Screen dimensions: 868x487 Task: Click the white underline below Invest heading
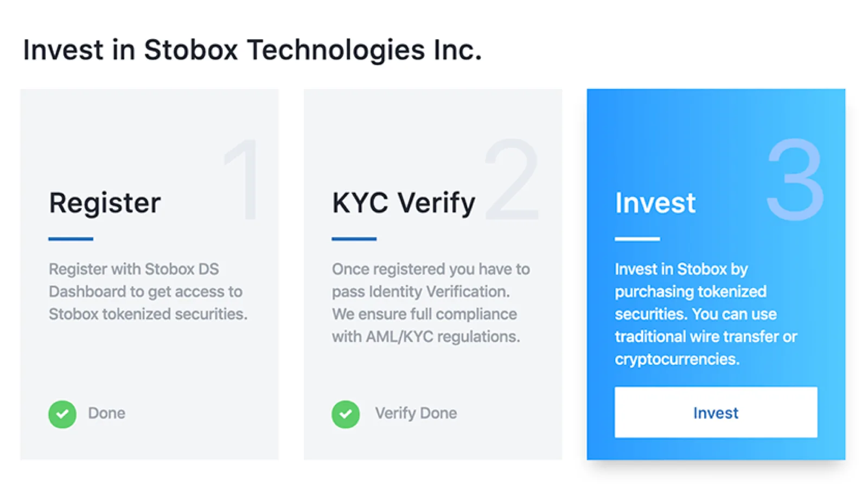click(637, 238)
